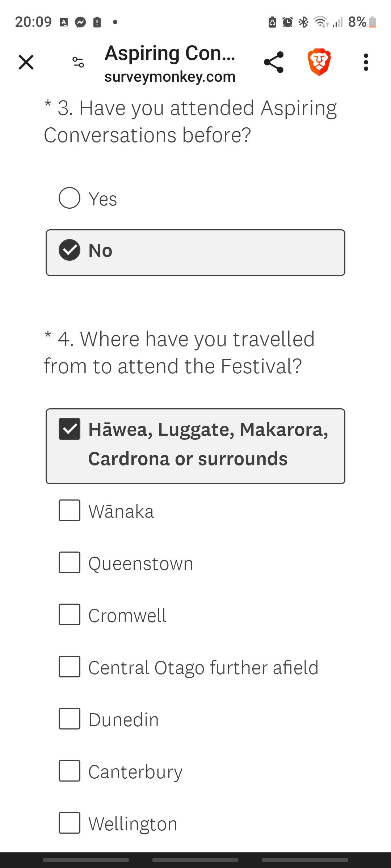The height and width of the screenshot is (868, 391).
Task: Tap the share icon
Action: click(x=274, y=62)
